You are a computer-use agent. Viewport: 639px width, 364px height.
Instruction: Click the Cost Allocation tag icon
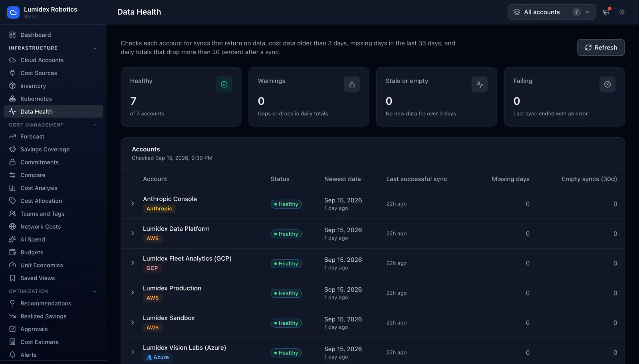pyautogui.click(x=12, y=201)
